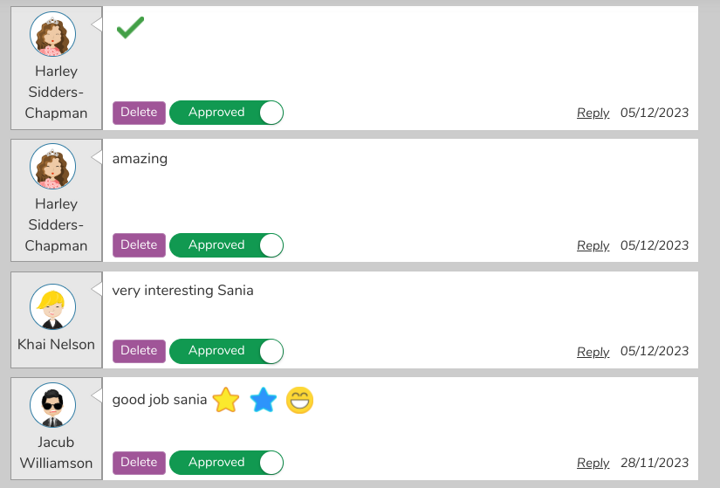
Task: Delete Khai Nelson's very interesting Sania comment
Action: [x=139, y=351]
